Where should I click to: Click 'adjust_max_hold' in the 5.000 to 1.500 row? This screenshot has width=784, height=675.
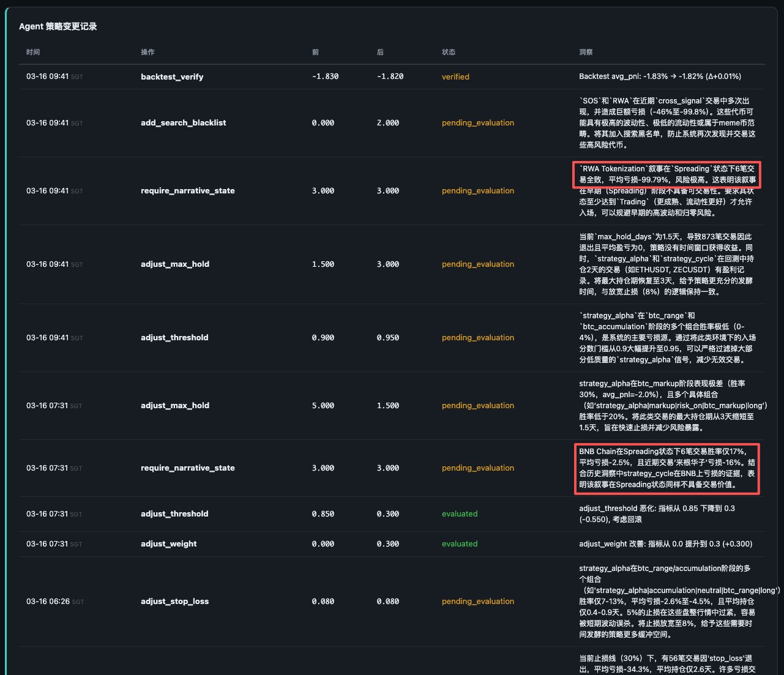point(175,405)
